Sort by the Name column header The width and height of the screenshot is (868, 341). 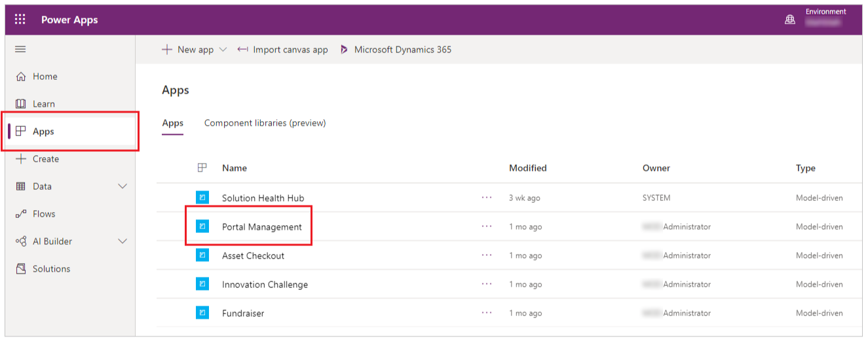coord(235,168)
